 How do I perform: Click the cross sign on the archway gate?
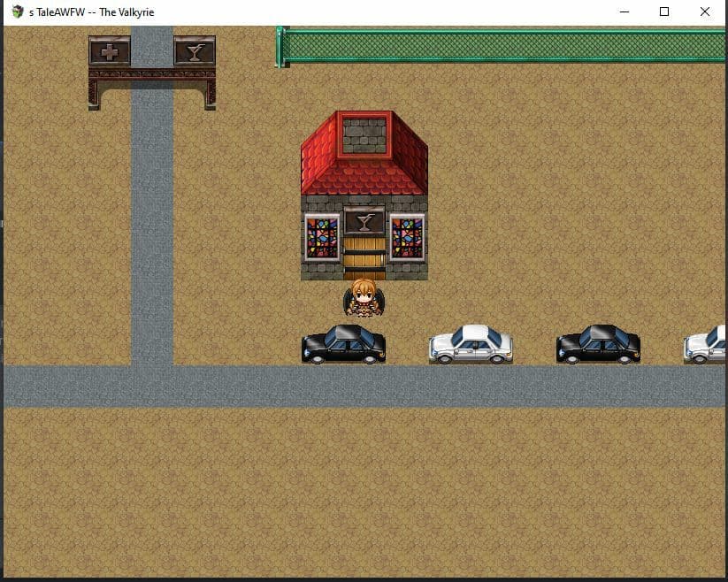110,51
